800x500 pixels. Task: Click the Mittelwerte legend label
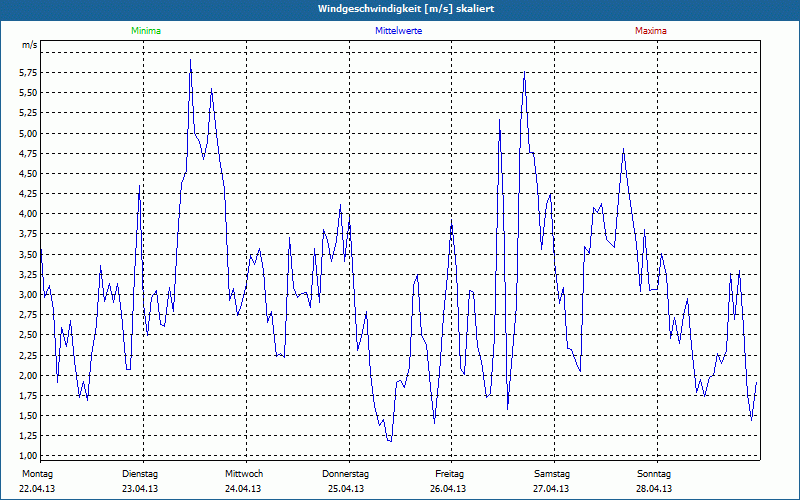tap(398, 31)
